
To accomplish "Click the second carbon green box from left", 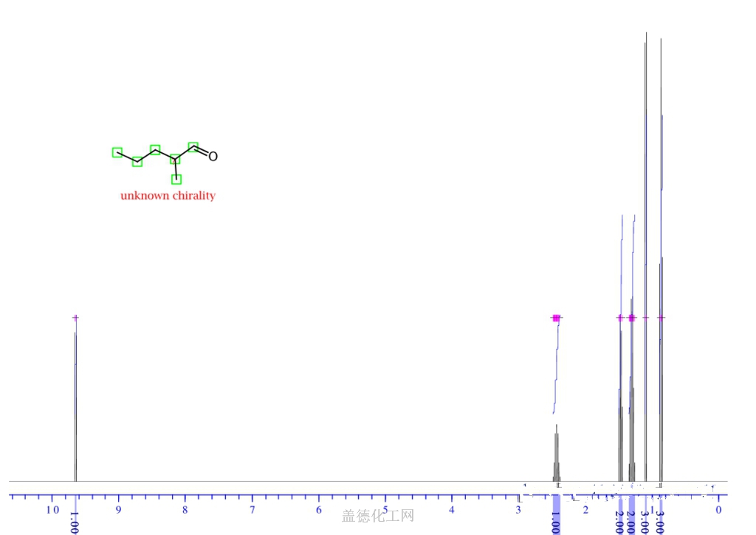I will tap(137, 162).
